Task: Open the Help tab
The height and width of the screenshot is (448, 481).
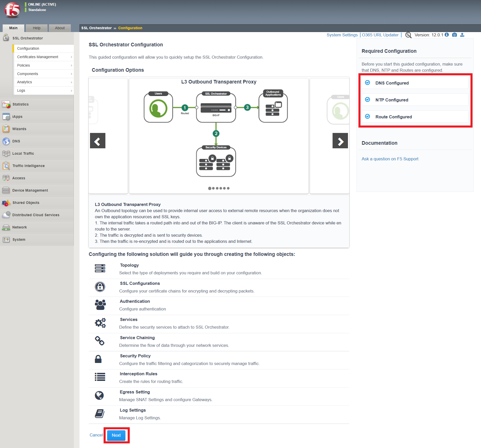Action: [37, 28]
